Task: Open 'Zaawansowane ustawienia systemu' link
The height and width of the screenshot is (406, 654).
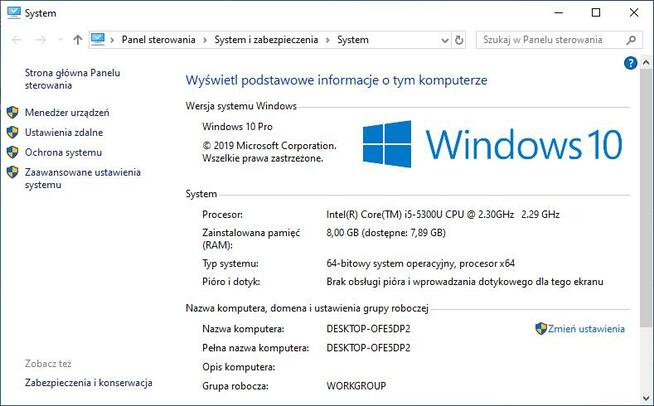Action: (83, 179)
